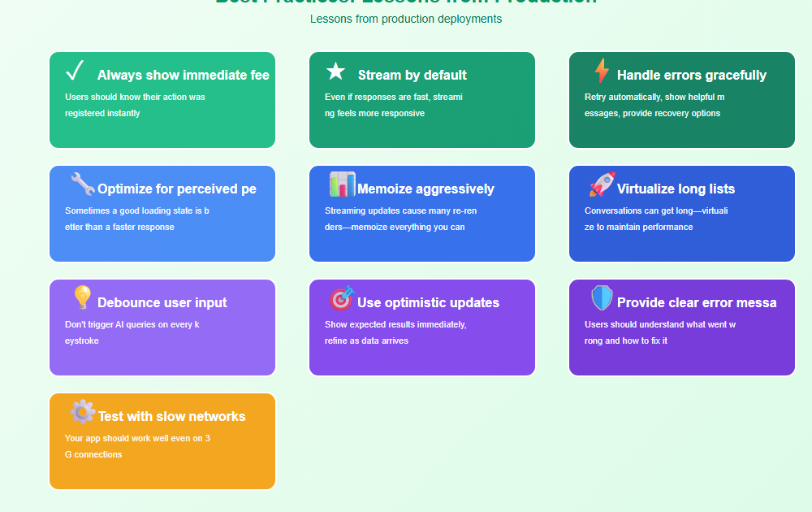Image resolution: width=812 pixels, height=512 pixels.
Task: Click the 'Test with slow networks' title
Action: click(x=171, y=416)
